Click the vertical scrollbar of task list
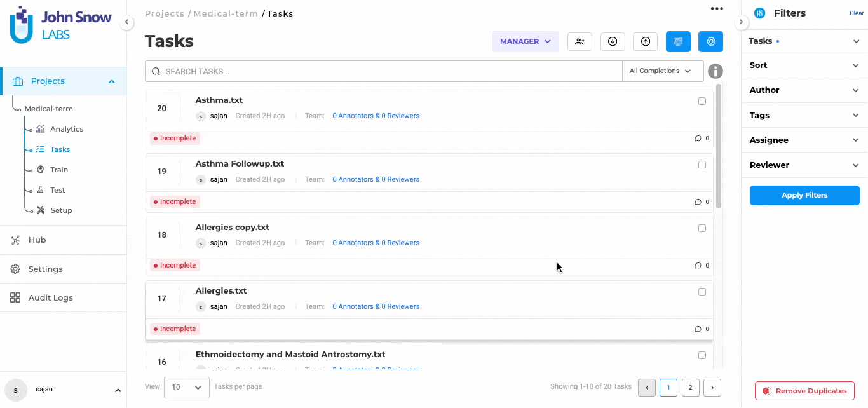The height and width of the screenshot is (408, 868). 719,146
